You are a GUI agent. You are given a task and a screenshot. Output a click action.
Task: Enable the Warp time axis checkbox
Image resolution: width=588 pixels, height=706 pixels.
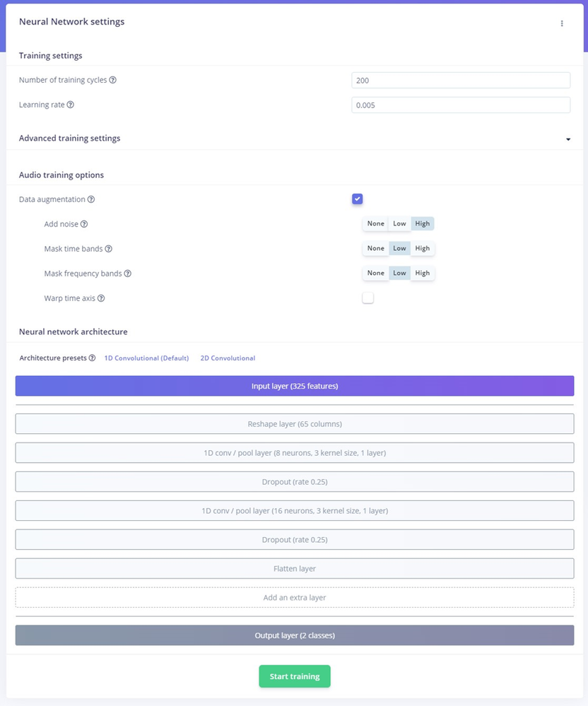click(367, 298)
